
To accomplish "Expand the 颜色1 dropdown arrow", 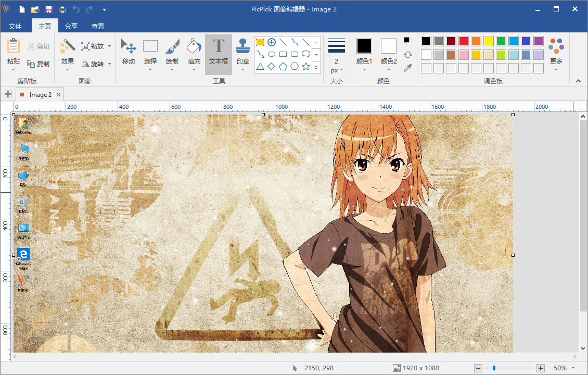I will tap(364, 69).
